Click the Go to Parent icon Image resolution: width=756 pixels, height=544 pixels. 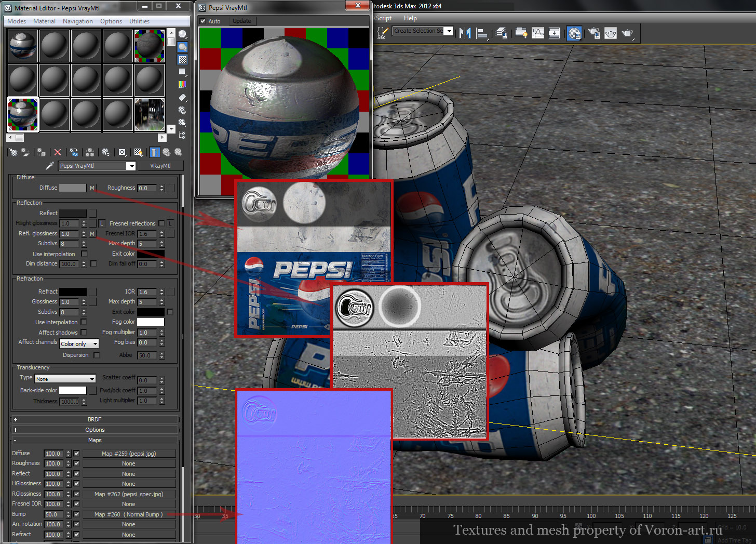click(167, 152)
